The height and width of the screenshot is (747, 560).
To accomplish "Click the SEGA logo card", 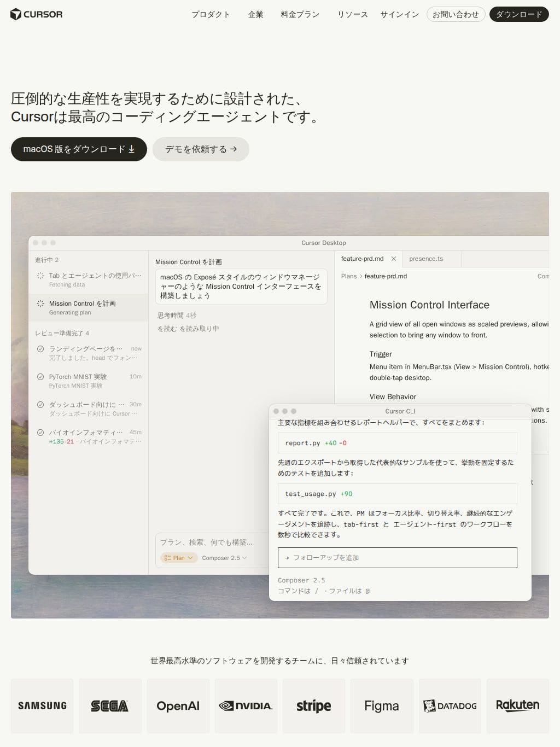I will pyautogui.click(x=110, y=706).
